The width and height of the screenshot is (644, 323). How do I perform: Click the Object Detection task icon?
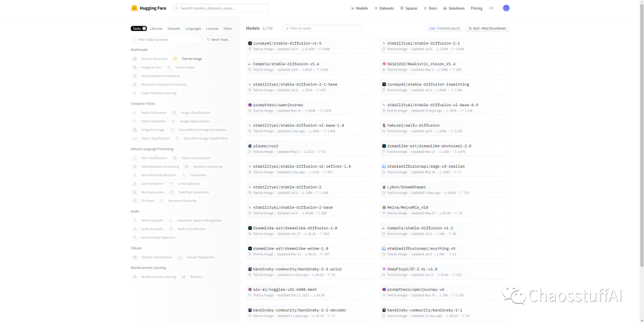pyautogui.click(x=135, y=121)
